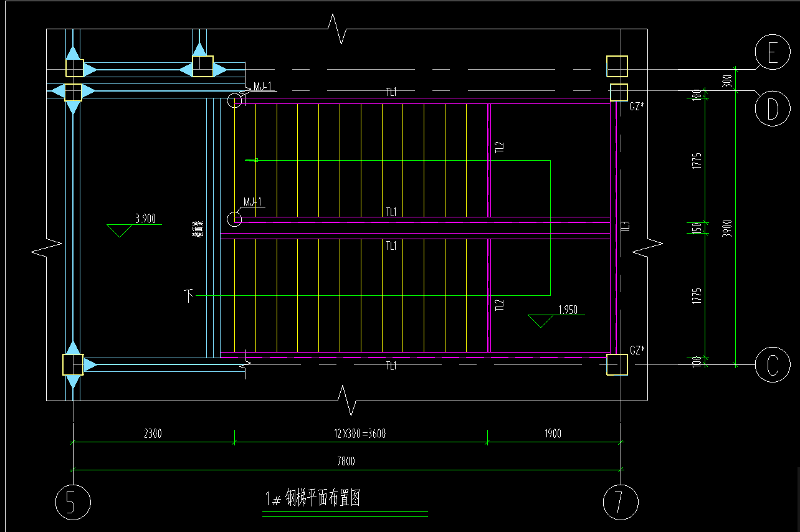This screenshot has width=800, height=532.
Task: Click the 1.950 landing elevation value
Action: (x=568, y=310)
